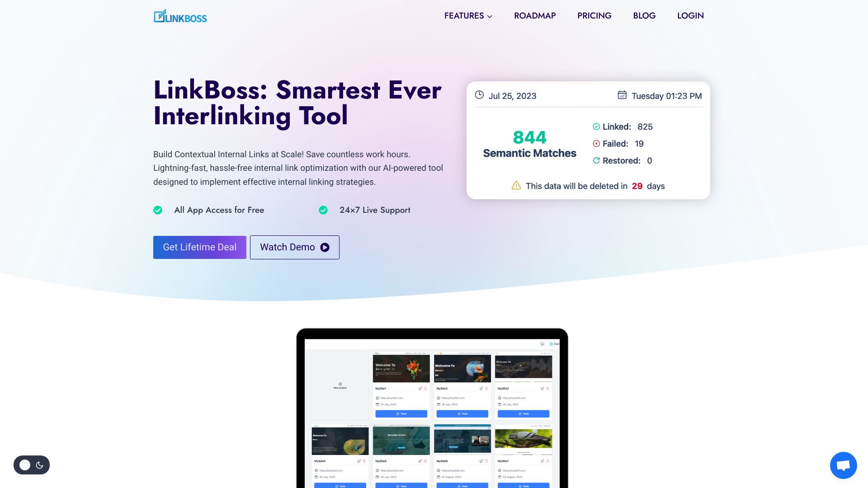This screenshot has height=488, width=868.
Task: Click the green refresh Restored status icon
Action: click(x=596, y=160)
